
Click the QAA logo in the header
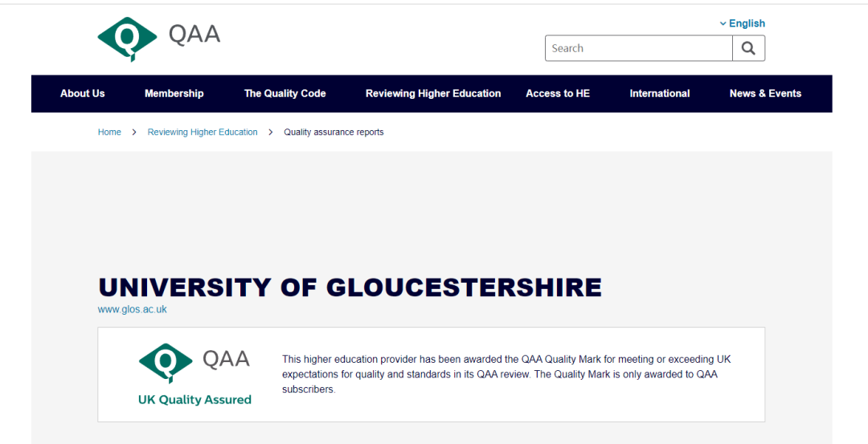tap(158, 38)
